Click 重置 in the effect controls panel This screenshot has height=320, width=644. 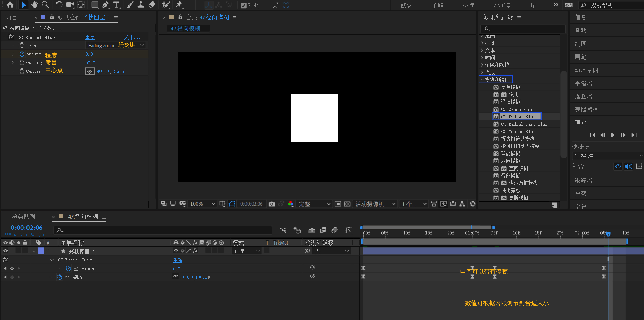pyautogui.click(x=90, y=37)
